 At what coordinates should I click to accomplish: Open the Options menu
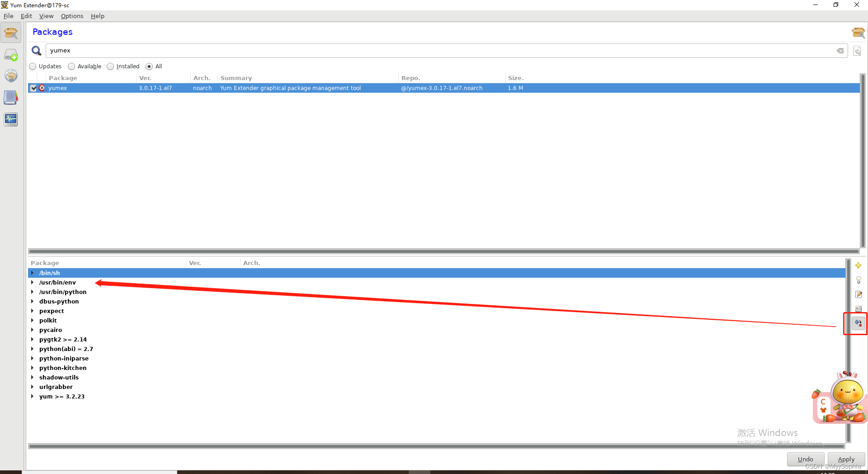pyautogui.click(x=72, y=16)
